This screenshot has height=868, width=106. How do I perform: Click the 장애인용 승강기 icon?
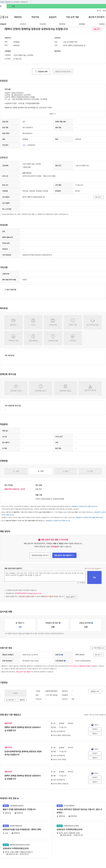[x=41, y=388]
